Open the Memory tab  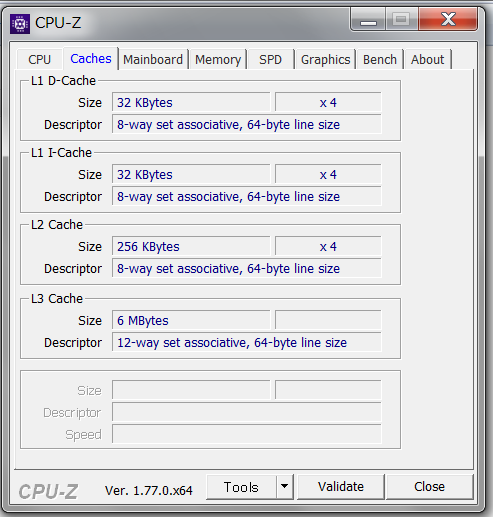click(218, 60)
